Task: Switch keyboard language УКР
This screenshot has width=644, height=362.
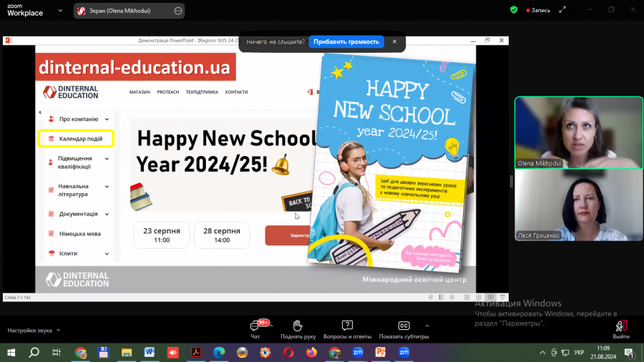Action: pos(579,353)
